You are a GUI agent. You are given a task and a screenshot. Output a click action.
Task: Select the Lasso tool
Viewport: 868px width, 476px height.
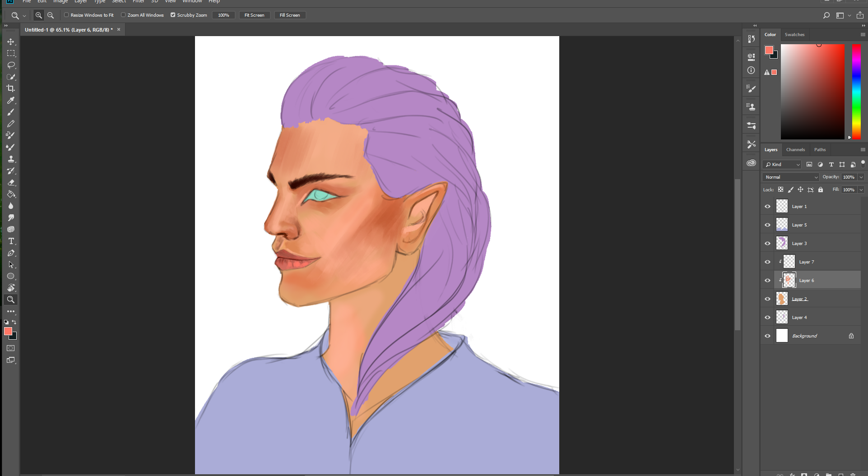pyautogui.click(x=11, y=65)
